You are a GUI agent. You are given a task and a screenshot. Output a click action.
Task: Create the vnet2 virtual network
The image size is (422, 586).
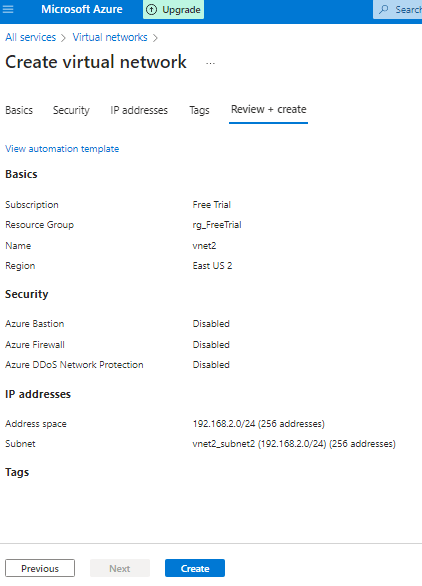coord(195,568)
